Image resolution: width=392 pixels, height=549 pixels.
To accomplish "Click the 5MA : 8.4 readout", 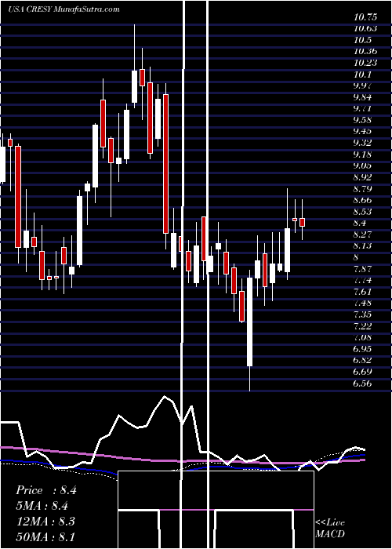I will [x=42, y=506].
